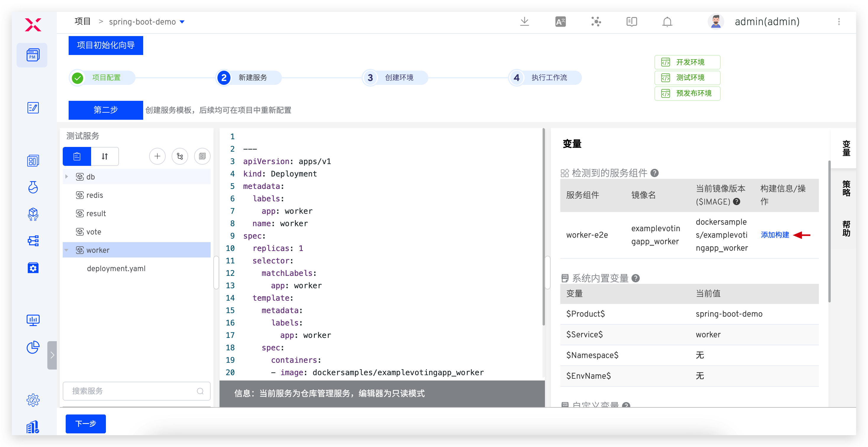
Task: Open the delivery cube sidebar icon
Action: click(33, 214)
